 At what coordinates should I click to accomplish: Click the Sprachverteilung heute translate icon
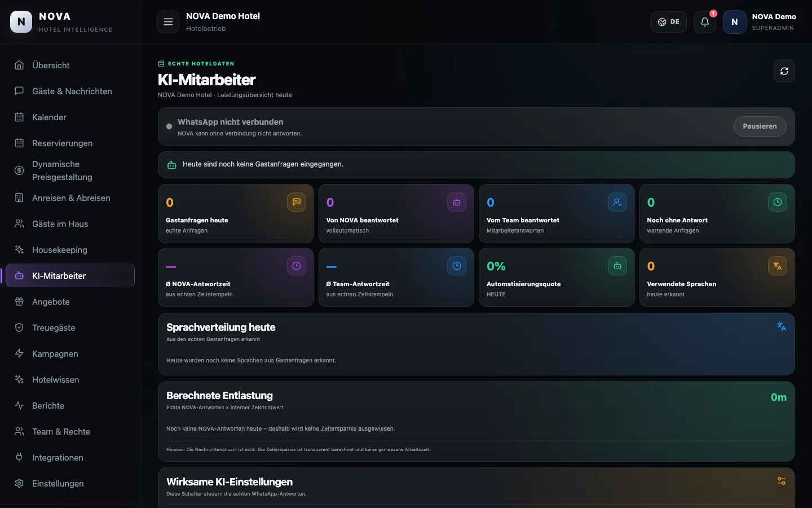coord(782,326)
